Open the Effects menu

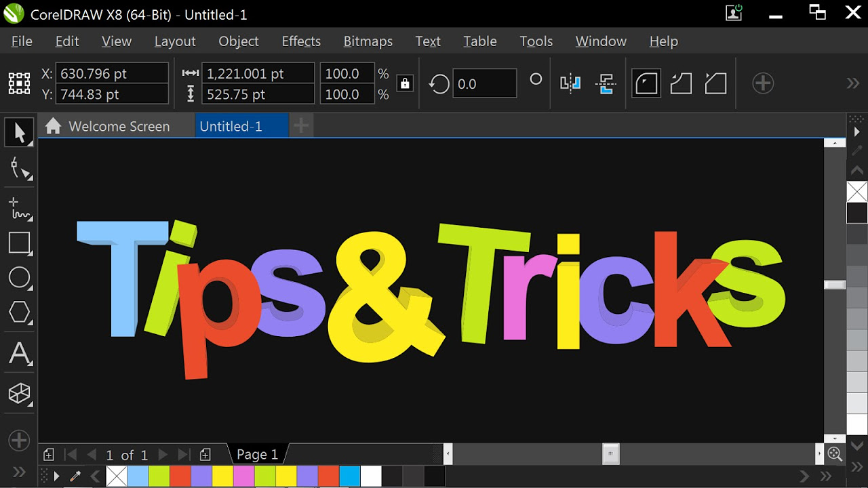pos(301,41)
